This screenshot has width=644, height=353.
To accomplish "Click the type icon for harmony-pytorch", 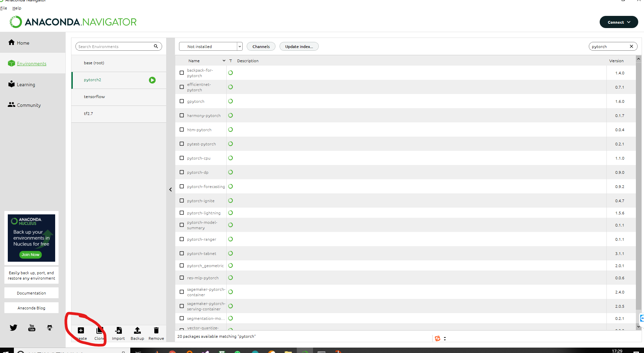I will (x=230, y=115).
